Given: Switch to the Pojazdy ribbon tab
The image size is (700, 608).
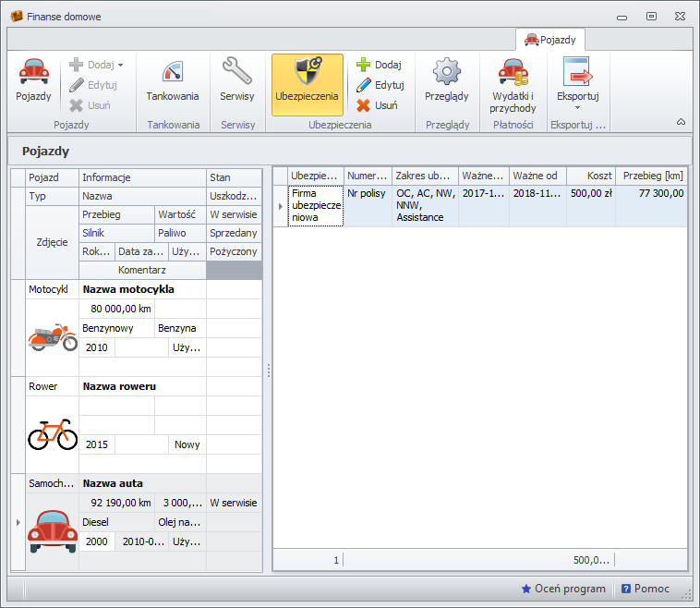Looking at the screenshot, I should pyautogui.click(x=550, y=40).
